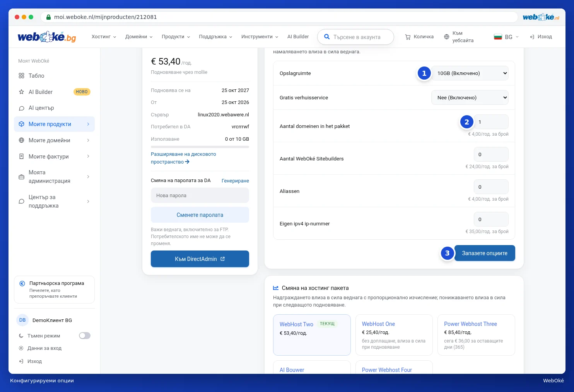Click the WebOké.bg logo in header
Viewport: 574px width, 392px height.
point(47,37)
